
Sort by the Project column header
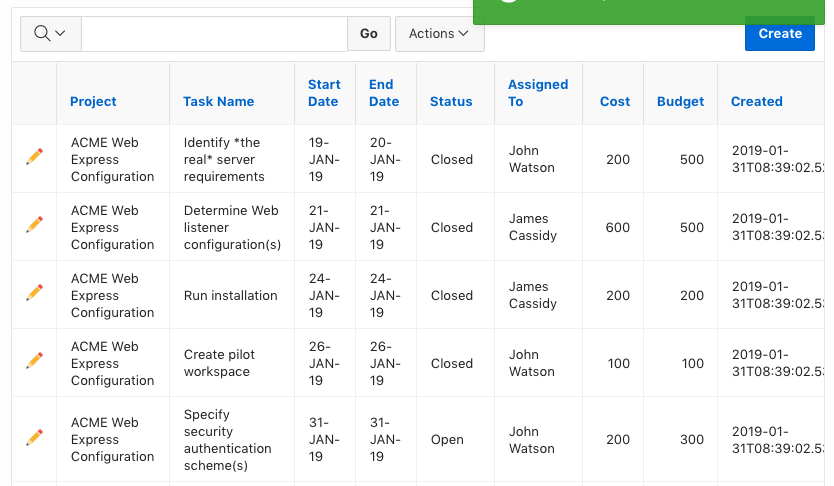pos(93,101)
